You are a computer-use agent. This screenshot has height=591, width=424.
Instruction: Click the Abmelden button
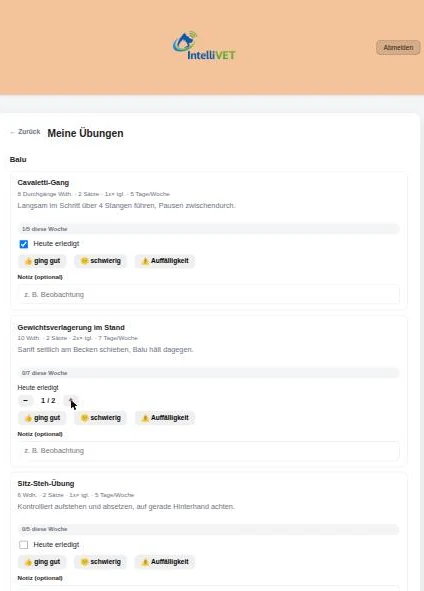[398, 47]
